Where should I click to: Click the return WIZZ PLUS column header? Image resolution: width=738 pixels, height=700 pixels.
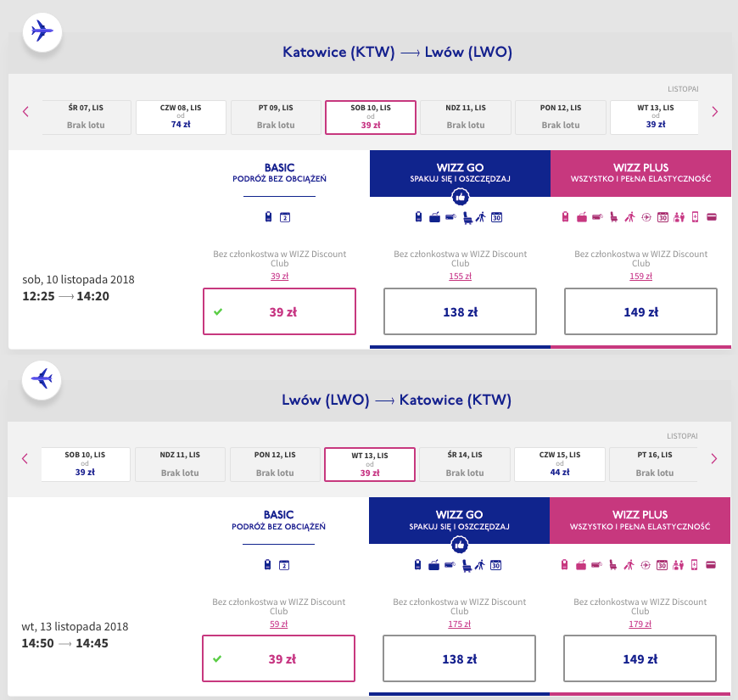640,520
